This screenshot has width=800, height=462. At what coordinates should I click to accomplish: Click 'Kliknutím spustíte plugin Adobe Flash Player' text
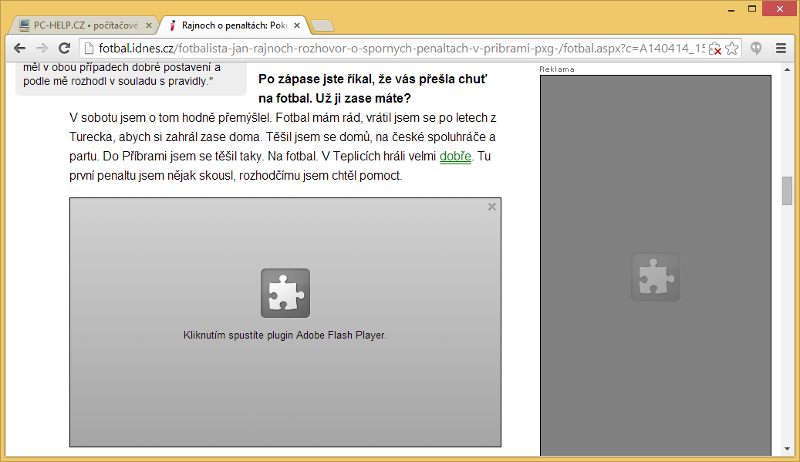[x=285, y=335]
